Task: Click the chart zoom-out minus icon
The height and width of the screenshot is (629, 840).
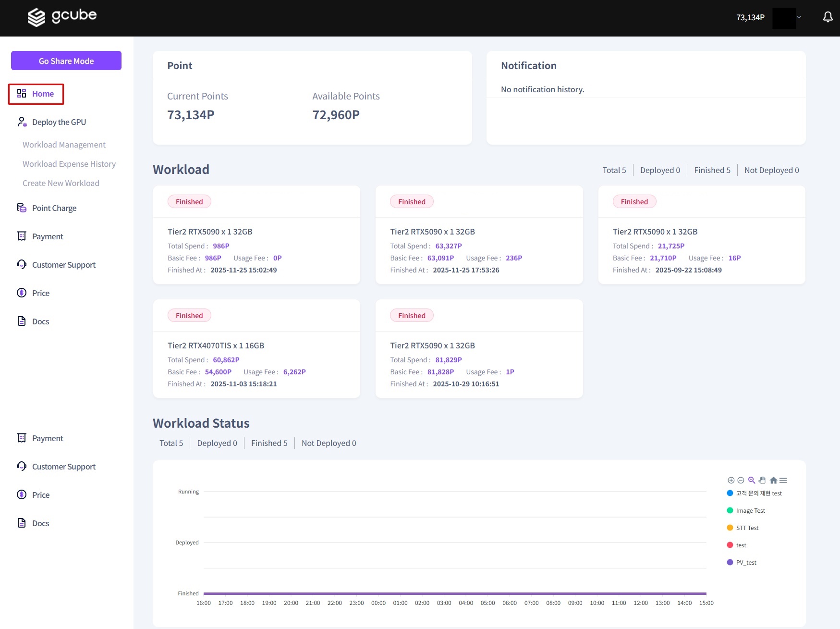Action: [x=741, y=480]
